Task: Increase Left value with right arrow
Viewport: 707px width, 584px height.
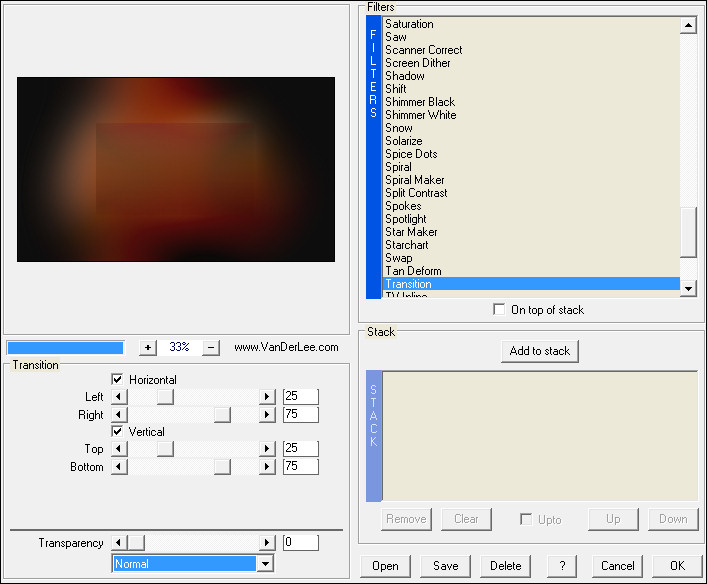Action: [267, 397]
